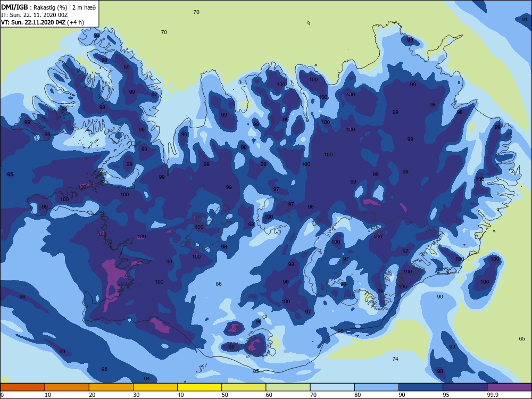The width and height of the screenshot is (532, 399).
Task: Click the map value "91" in the top right corner
Action: (525, 20)
